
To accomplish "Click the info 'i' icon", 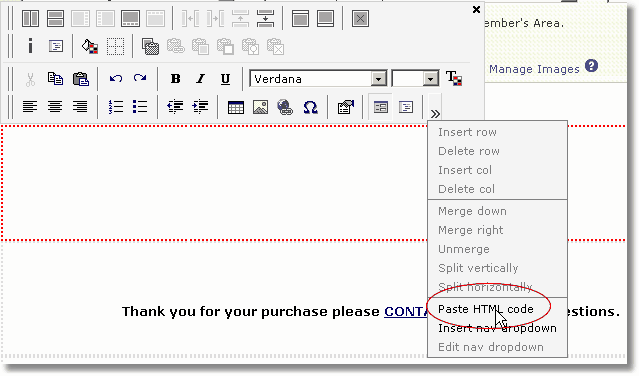I will [30, 46].
